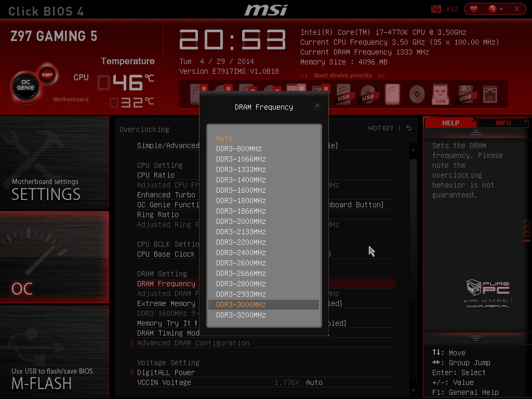Click the settings list scroll down arrow
The width and height of the screenshot is (532, 399).
point(413,391)
